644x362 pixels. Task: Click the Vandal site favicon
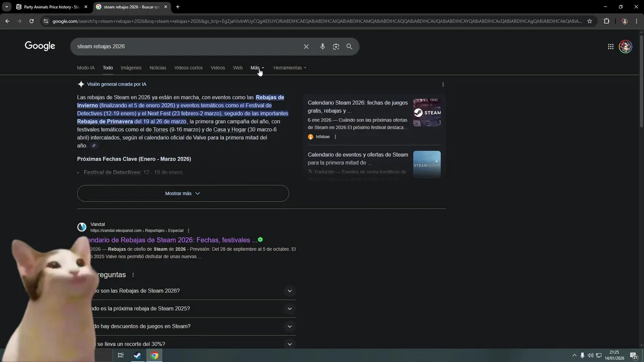coord(82,227)
